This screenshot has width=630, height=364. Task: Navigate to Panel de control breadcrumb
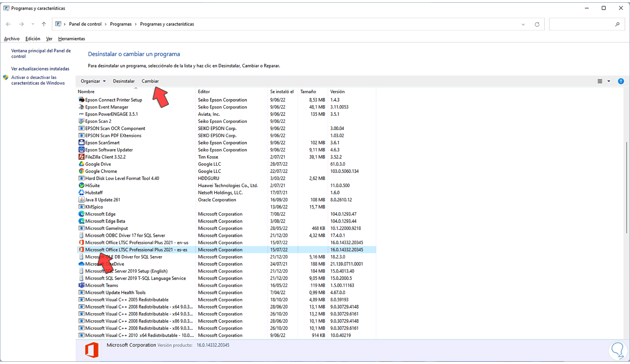click(x=85, y=24)
